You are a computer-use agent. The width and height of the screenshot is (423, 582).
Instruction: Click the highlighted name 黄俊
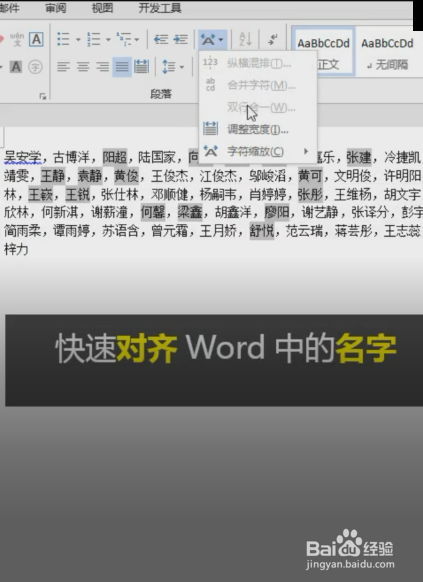coord(127,176)
